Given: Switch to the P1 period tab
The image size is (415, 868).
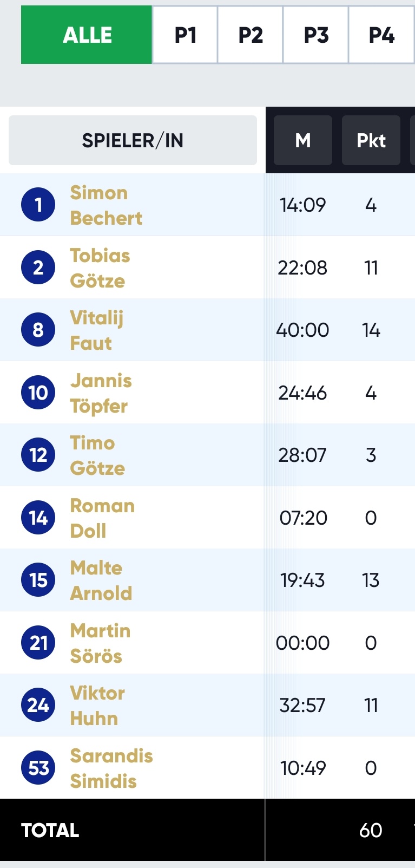Looking at the screenshot, I should point(185,35).
